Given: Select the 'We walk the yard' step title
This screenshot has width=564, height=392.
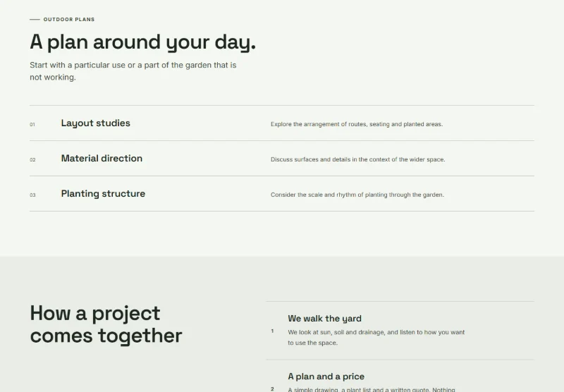Looking at the screenshot, I should tap(325, 318).
